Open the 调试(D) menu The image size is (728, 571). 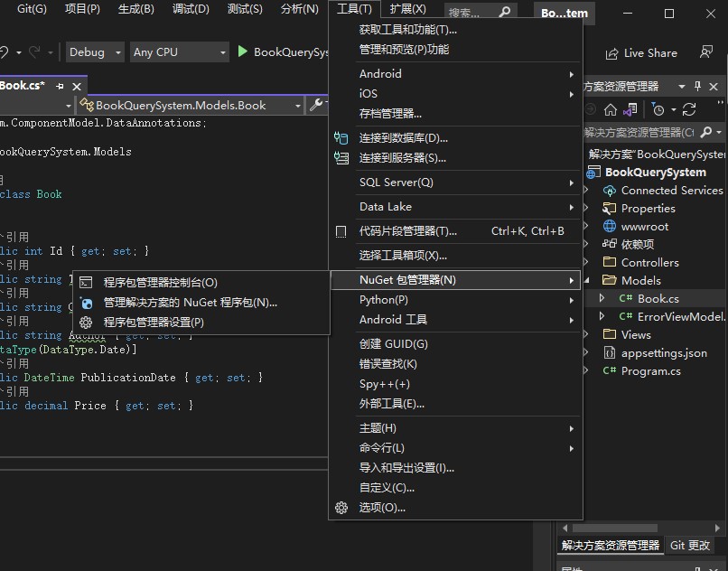click(x=191, y=9)
